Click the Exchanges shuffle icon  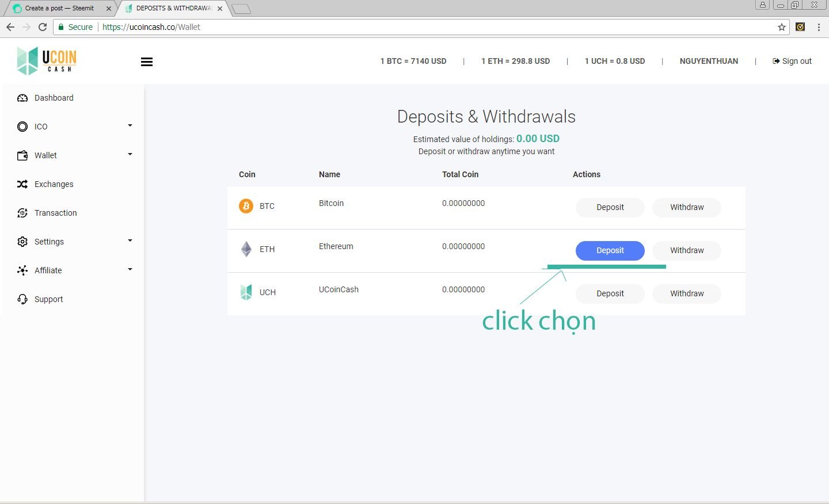(22, 184)
